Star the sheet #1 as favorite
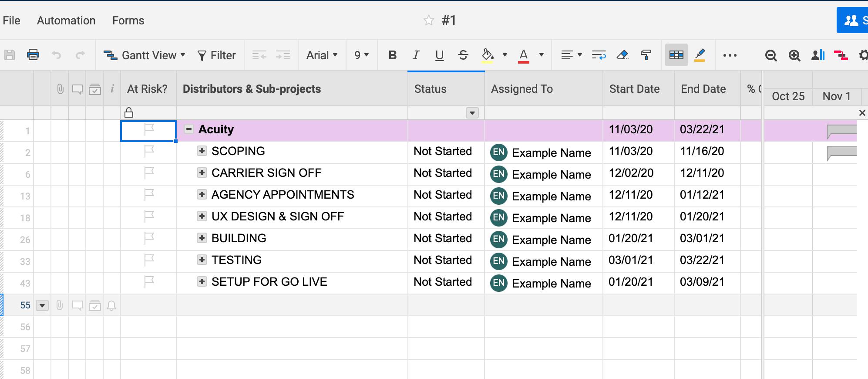The image size is (868, 379). [429, 20]
